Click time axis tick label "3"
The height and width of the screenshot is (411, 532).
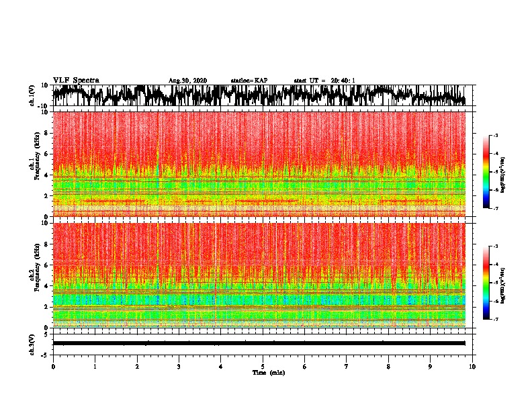[179, 367]
